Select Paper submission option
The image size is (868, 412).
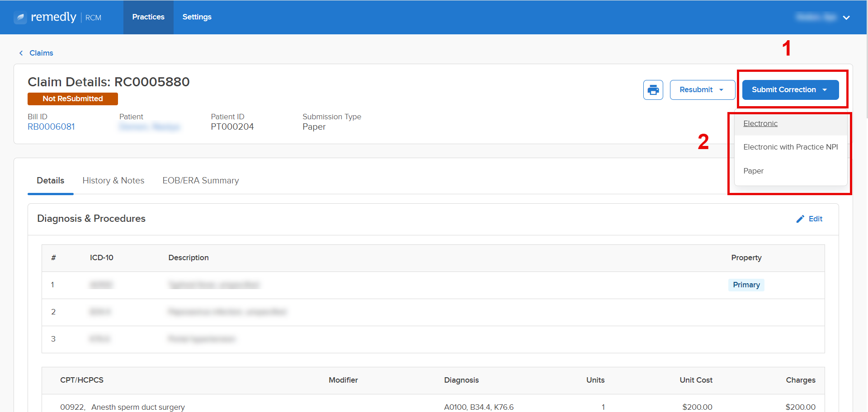click(x=753, y=171)
